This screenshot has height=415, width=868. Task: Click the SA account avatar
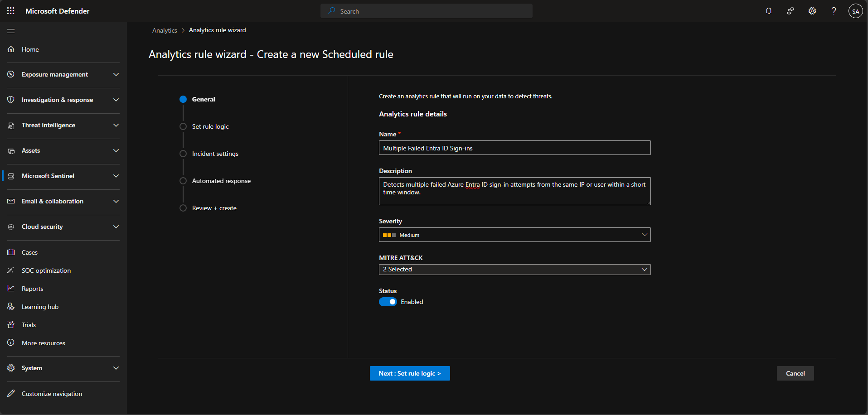tap(855, 11)
